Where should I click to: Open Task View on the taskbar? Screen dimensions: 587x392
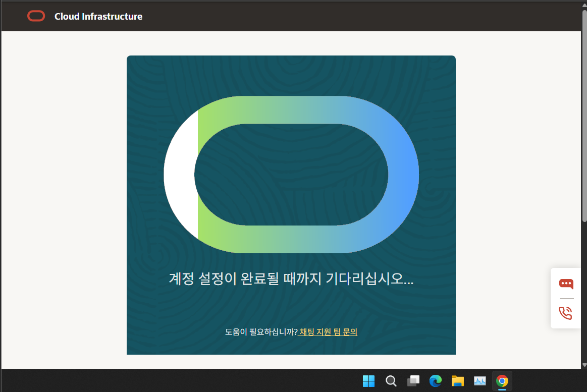coord(413,381)
